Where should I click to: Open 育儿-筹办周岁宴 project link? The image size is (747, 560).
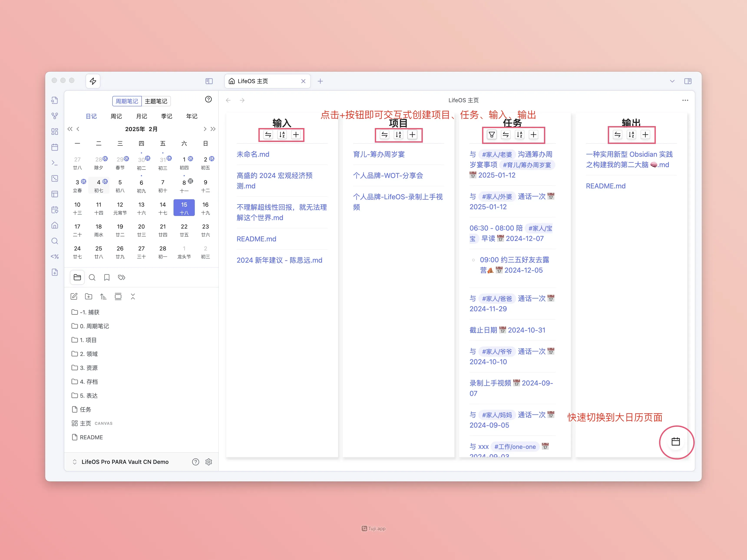click(x=378, y=154)
